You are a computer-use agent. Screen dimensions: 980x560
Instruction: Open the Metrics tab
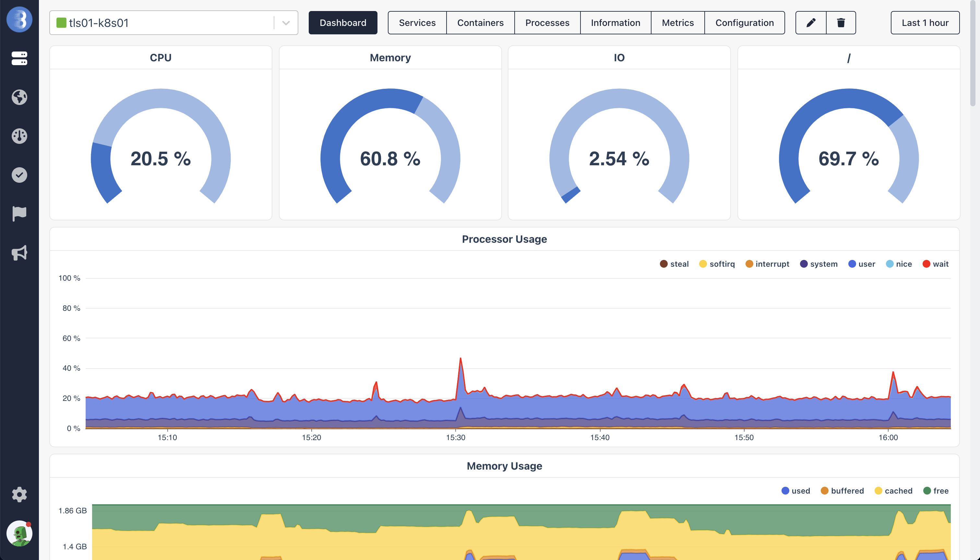[677, 23]
